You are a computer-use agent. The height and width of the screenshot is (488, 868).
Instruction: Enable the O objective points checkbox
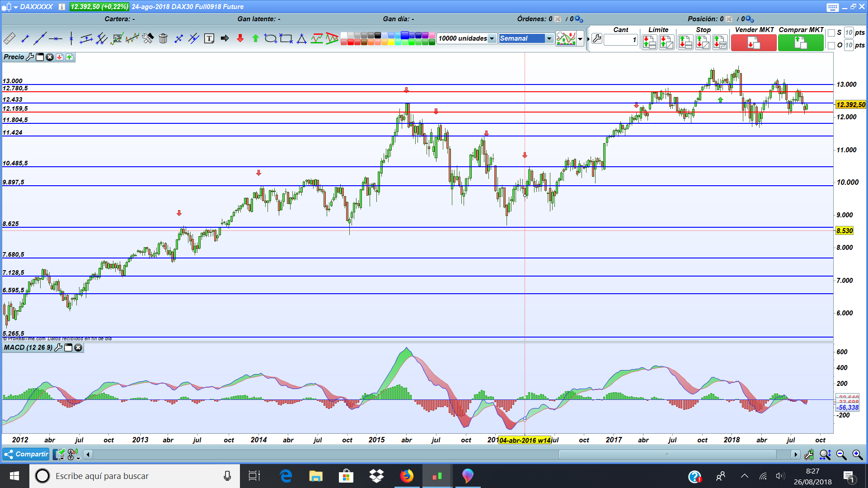click(831, 45)
